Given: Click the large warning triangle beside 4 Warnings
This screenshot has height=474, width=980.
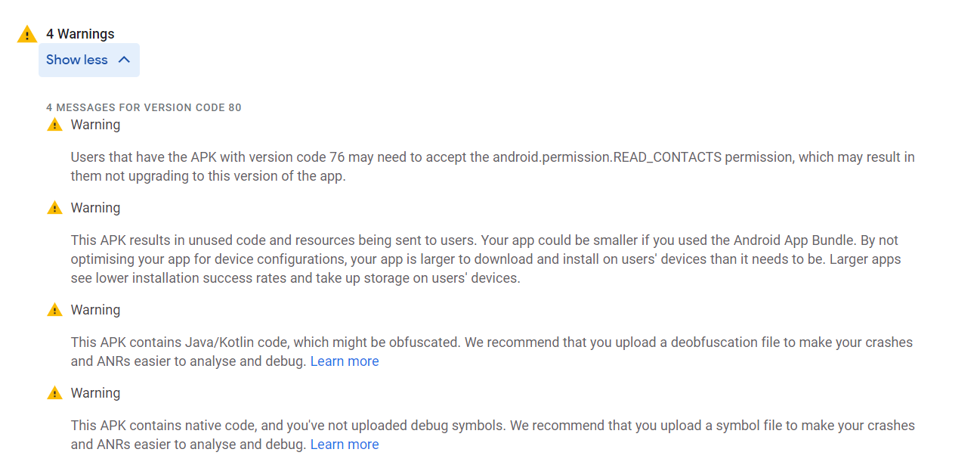Looking at the screenshot, I should click(27, 34).
